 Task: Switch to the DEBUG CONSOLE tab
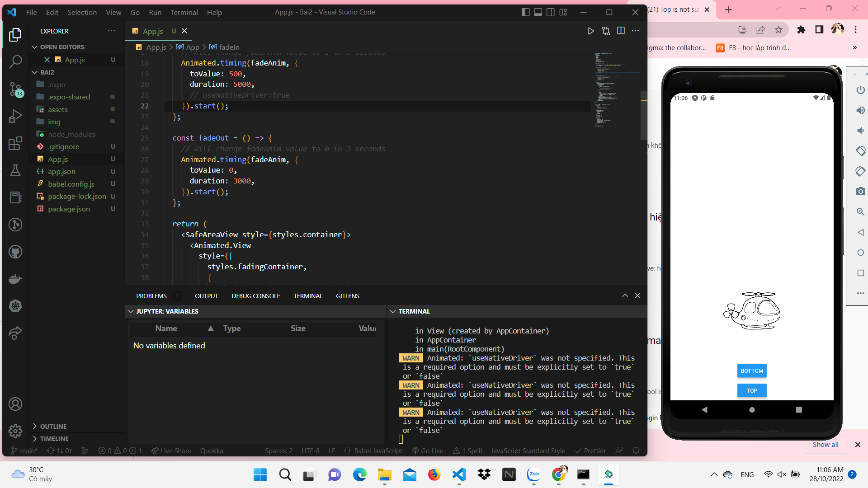pos(256,296)
